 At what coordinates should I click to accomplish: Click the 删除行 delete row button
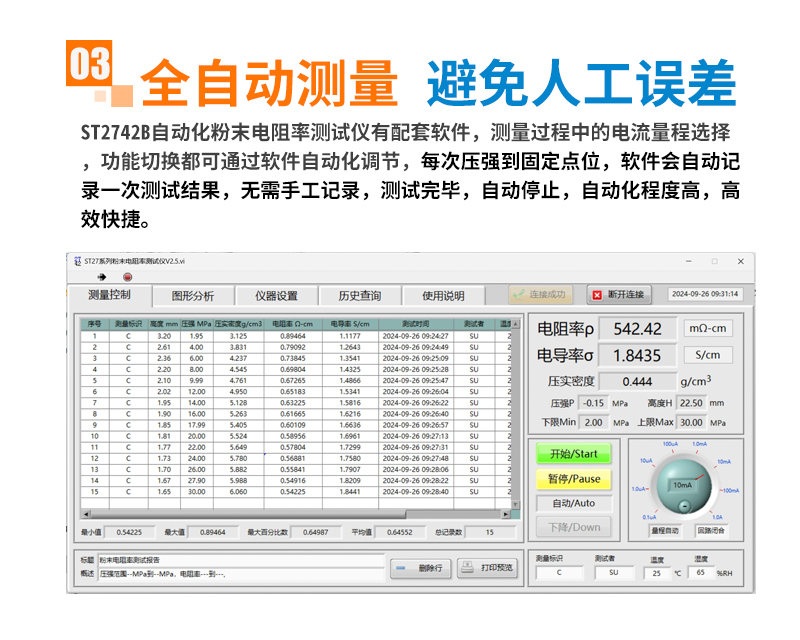tap(427, 567)
